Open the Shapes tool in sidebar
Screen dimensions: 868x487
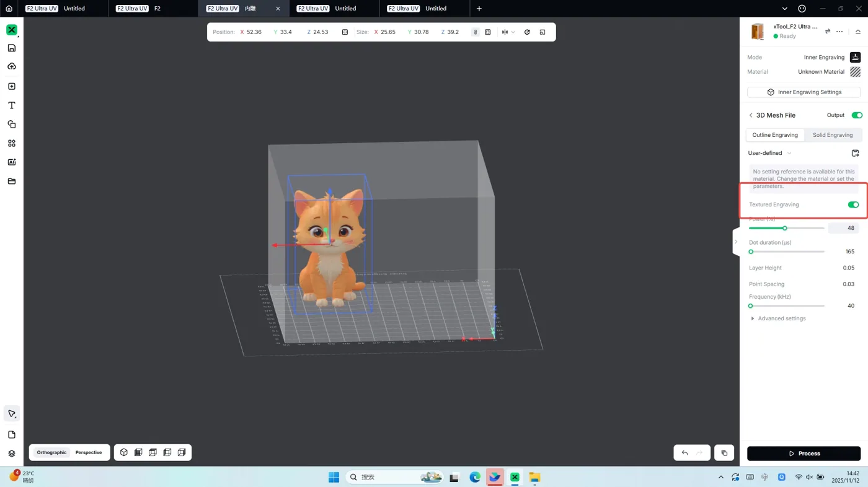pyautogui.click(x=12, y=125)
